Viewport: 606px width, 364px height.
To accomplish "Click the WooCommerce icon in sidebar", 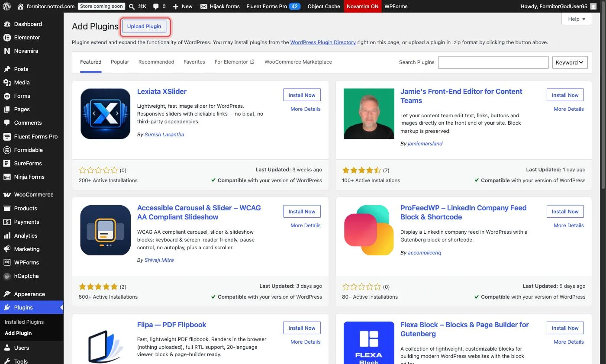I will (7, 194).
